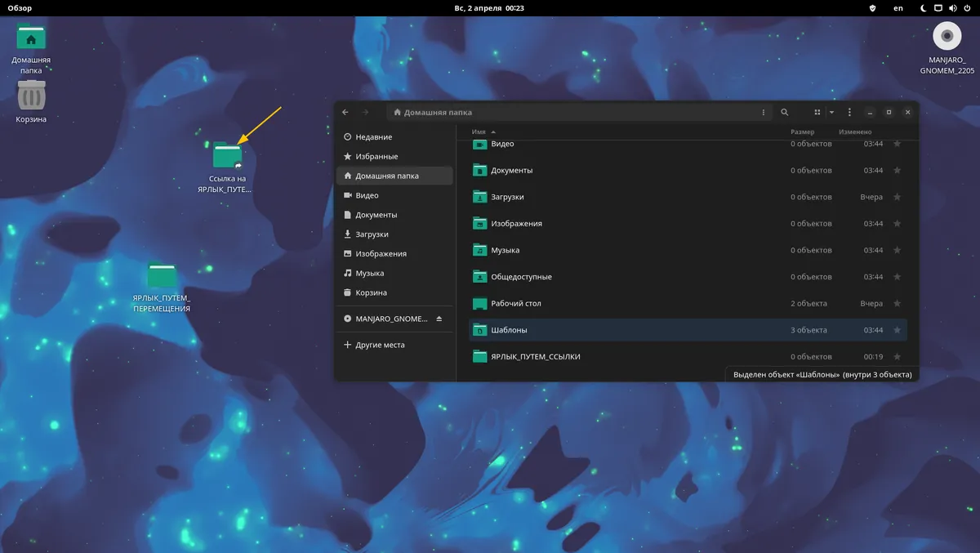Image resolution: width=980 pixels, height=553 pixels.
Task: Click 'Вчера' date in the Загрузки row
Action: pos(871,197)
